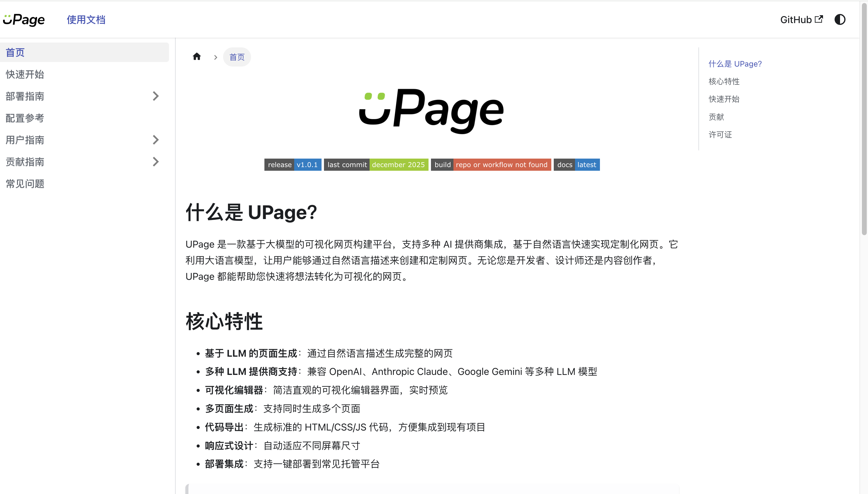This screenshot has width=868, height=494.
Task: Click the 首页 breadcrumb pill
Action: point(236,57)
